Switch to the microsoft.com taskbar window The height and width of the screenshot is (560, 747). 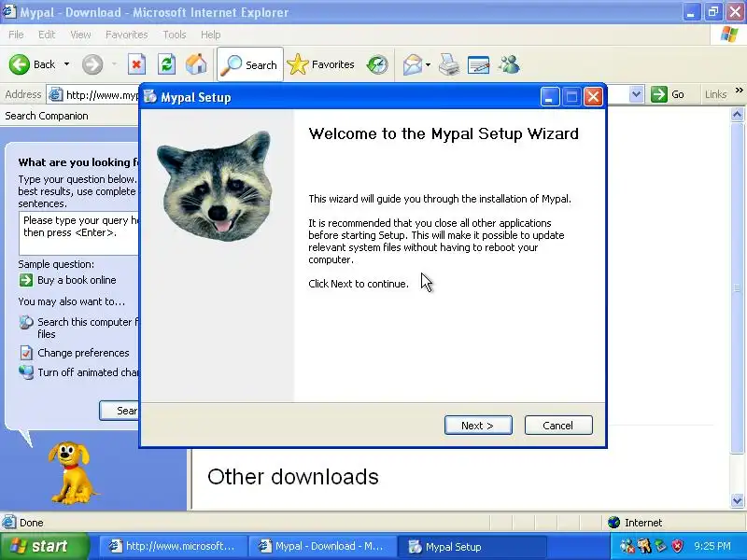174,546
